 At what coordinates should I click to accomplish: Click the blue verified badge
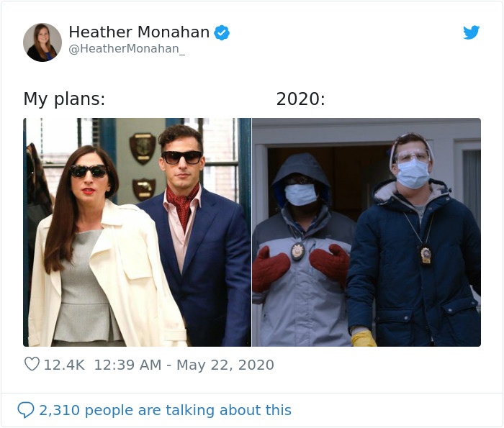click(222, 32)
